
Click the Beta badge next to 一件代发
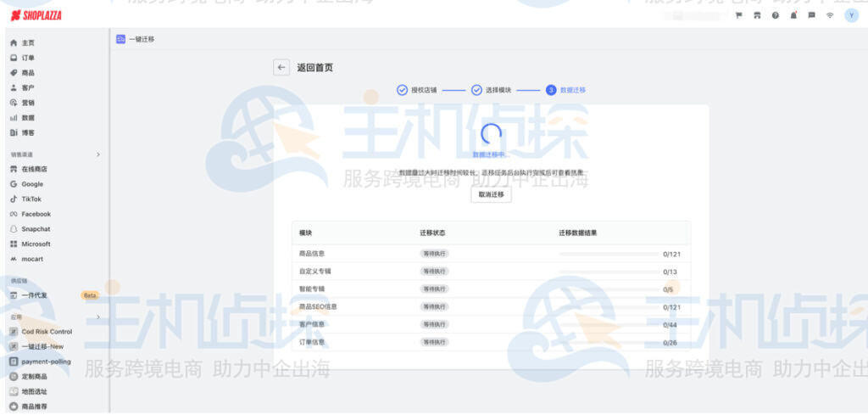tap(90, 295)
